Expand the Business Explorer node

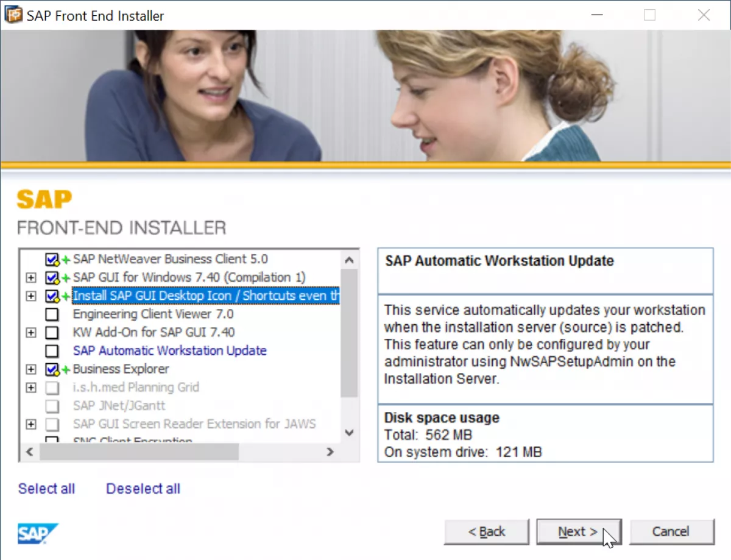(31, 369)
